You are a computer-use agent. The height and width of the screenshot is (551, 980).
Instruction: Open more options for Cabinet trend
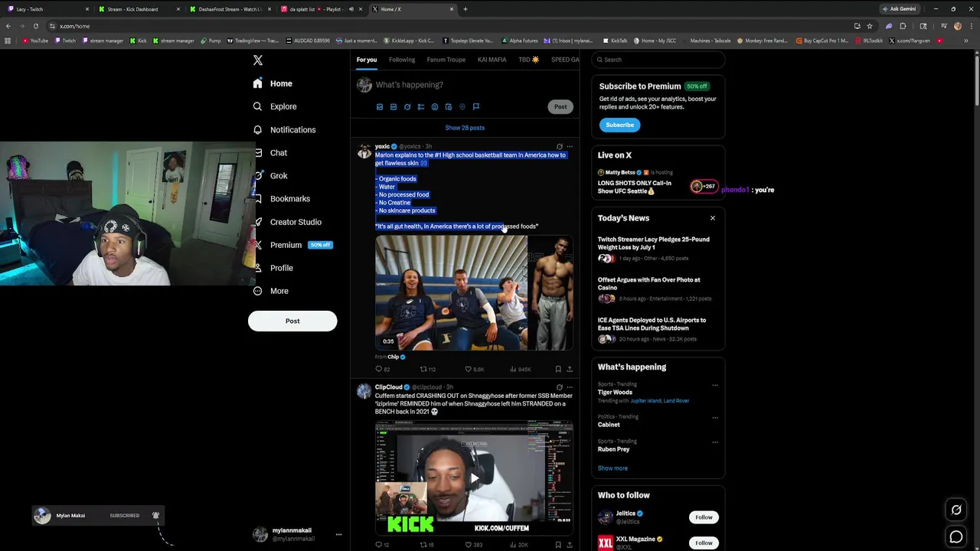pyautogui.click(x=715, y=418)
